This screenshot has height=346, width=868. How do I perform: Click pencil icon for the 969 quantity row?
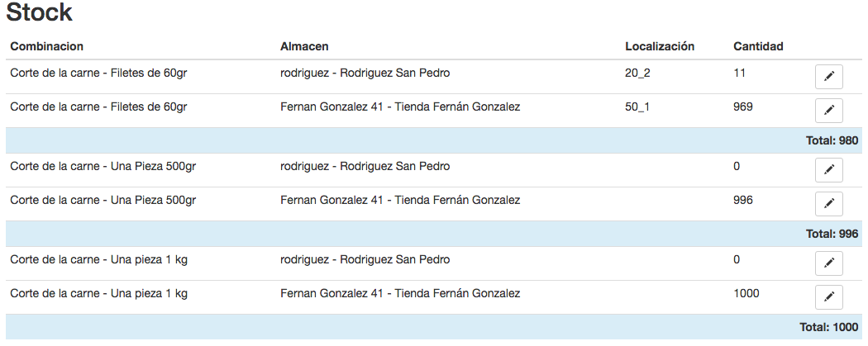click(x=829, y=111)
